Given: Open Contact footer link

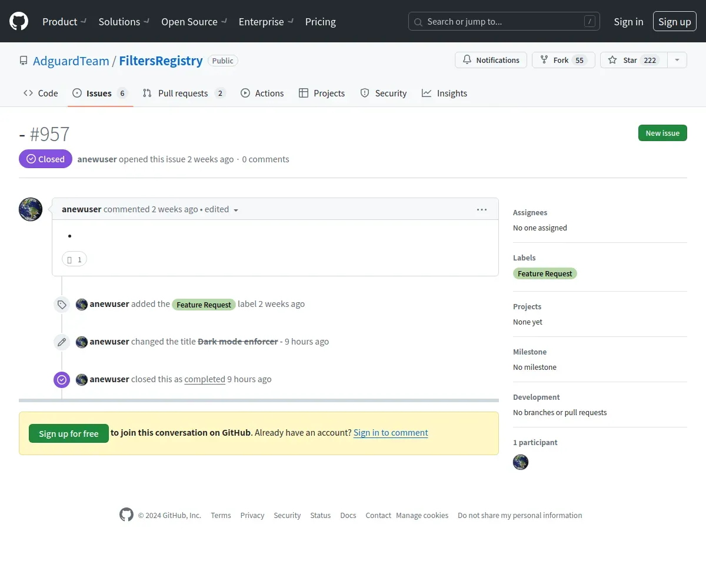Looking at the screenshot, I should [378, 515].
